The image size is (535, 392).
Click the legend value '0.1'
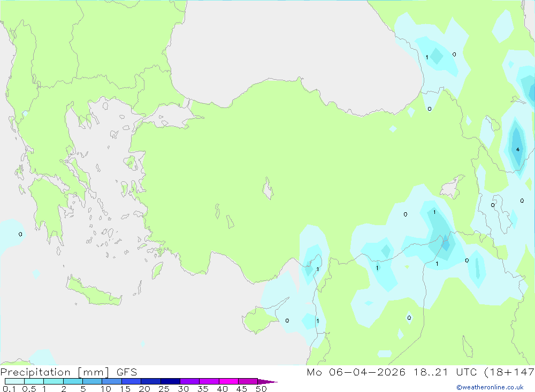[x=9, y=389]
